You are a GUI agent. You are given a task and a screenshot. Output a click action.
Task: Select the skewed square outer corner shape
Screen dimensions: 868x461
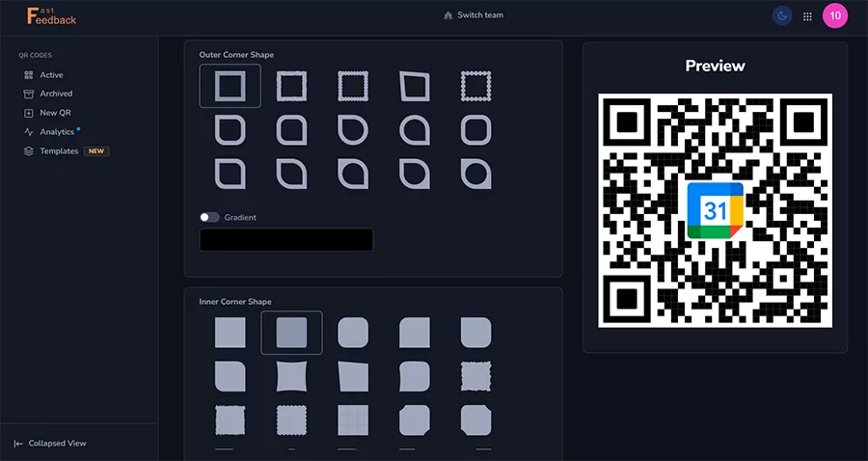coord(414,86)
